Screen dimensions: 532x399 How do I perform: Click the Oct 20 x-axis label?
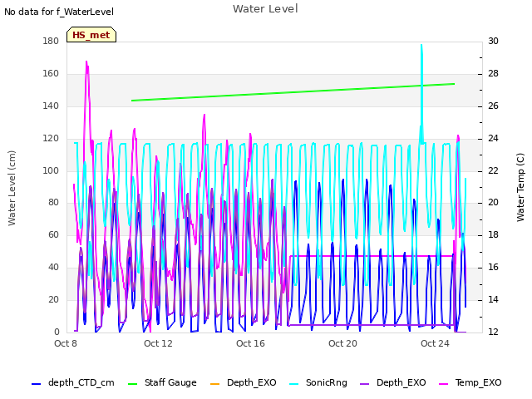click(x=342, y=343)
